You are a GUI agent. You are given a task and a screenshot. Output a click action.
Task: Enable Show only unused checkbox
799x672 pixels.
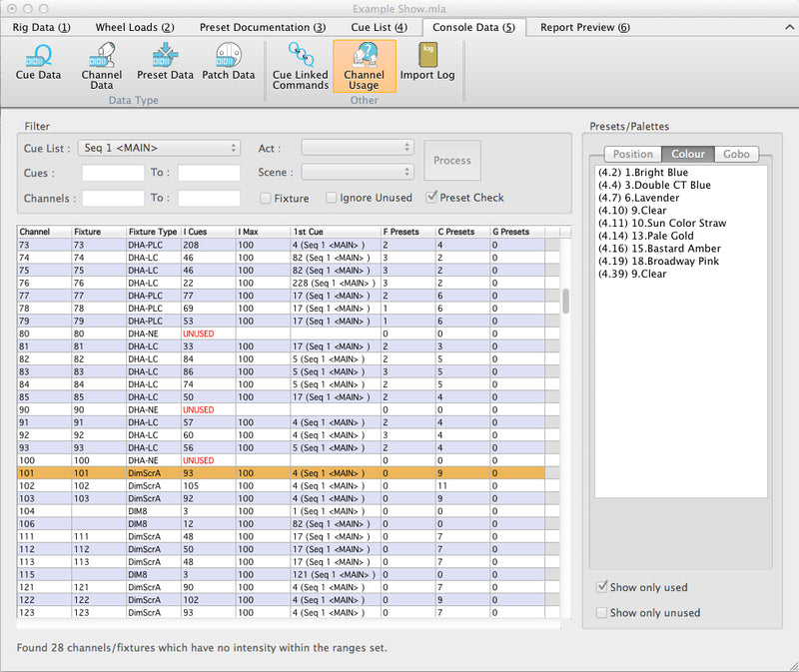[x=600, y=612]
